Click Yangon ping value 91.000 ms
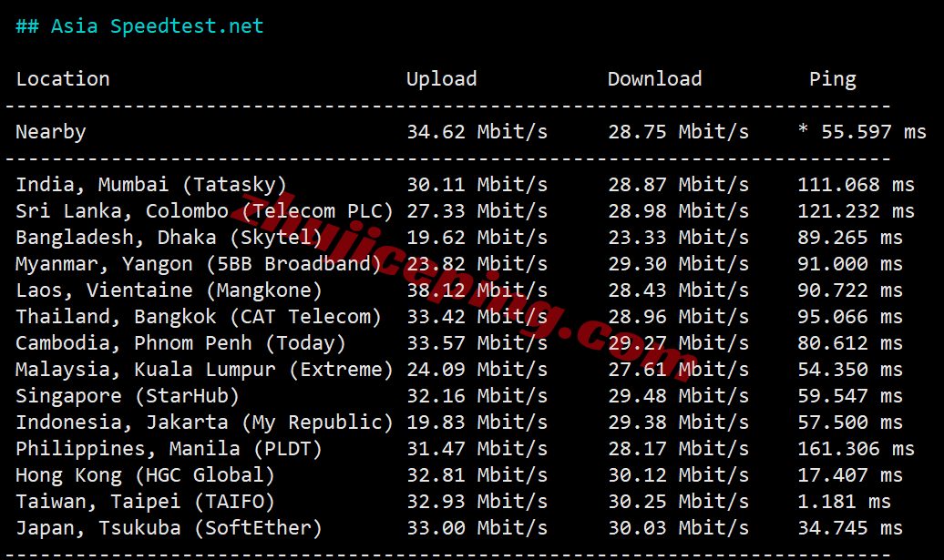944x560 pixels. click(850, 264)
